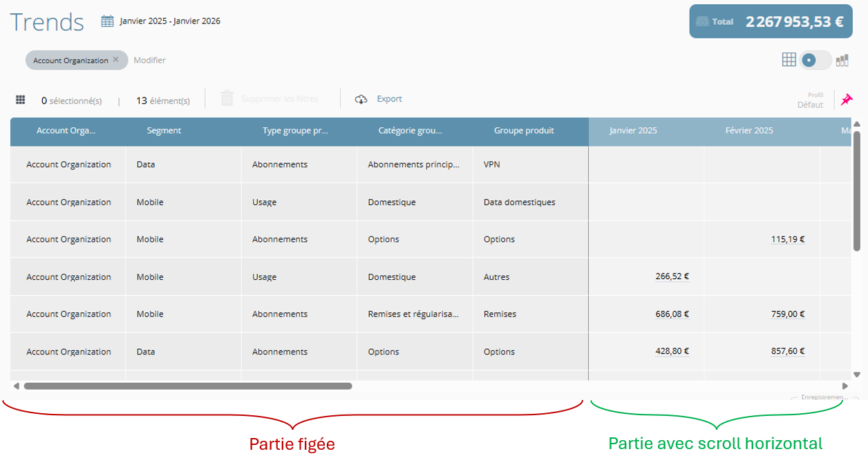The width and height of the screenshot is (868, 456).
Task: Click the Janvier 2025 column header
Action: point(633,131)
